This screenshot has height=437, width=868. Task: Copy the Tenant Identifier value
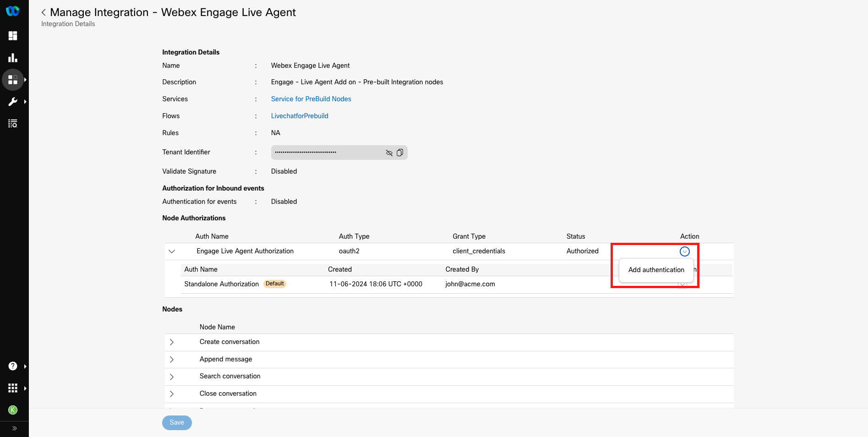pyautogui.click(x=400, y=153)
